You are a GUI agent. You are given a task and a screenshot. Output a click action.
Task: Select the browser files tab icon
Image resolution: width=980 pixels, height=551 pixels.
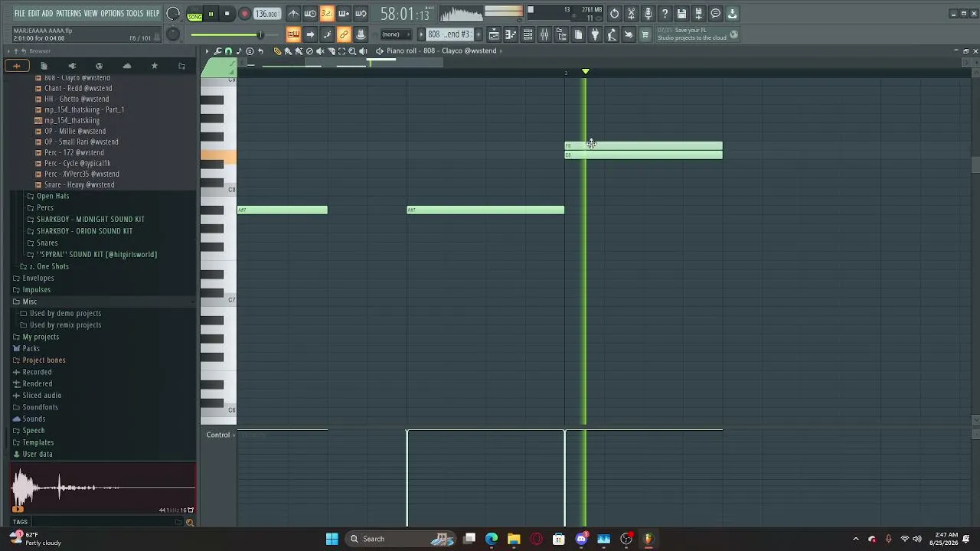44,67
